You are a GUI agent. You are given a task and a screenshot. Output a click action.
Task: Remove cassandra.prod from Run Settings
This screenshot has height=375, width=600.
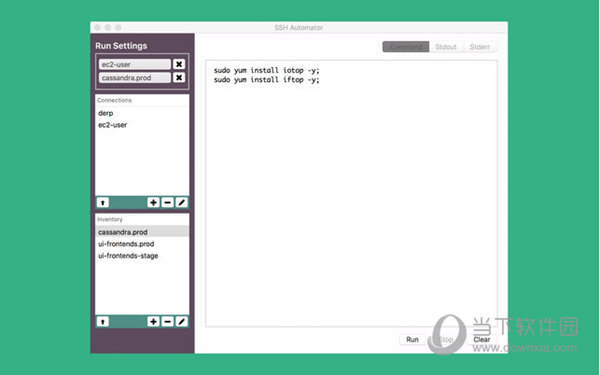[179, 78]
